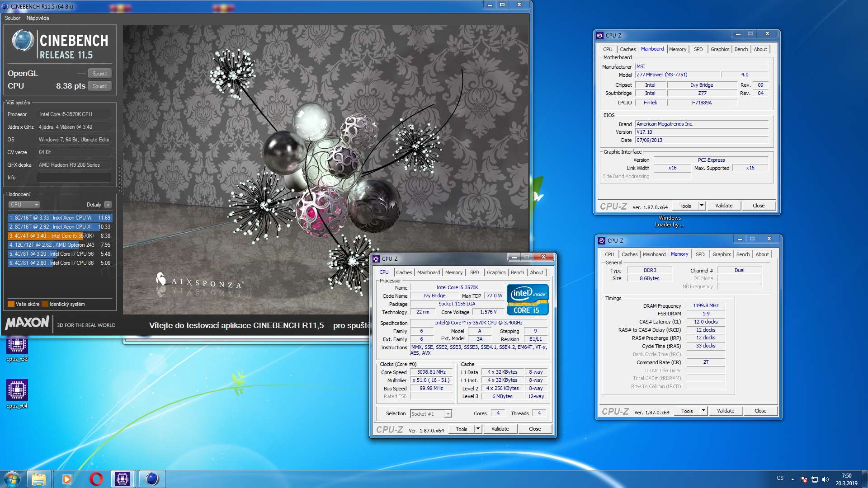The image size is (868, 488).
Task: Click Validate in Mainboard CPU-Z window
Action: tap(724, 206)
